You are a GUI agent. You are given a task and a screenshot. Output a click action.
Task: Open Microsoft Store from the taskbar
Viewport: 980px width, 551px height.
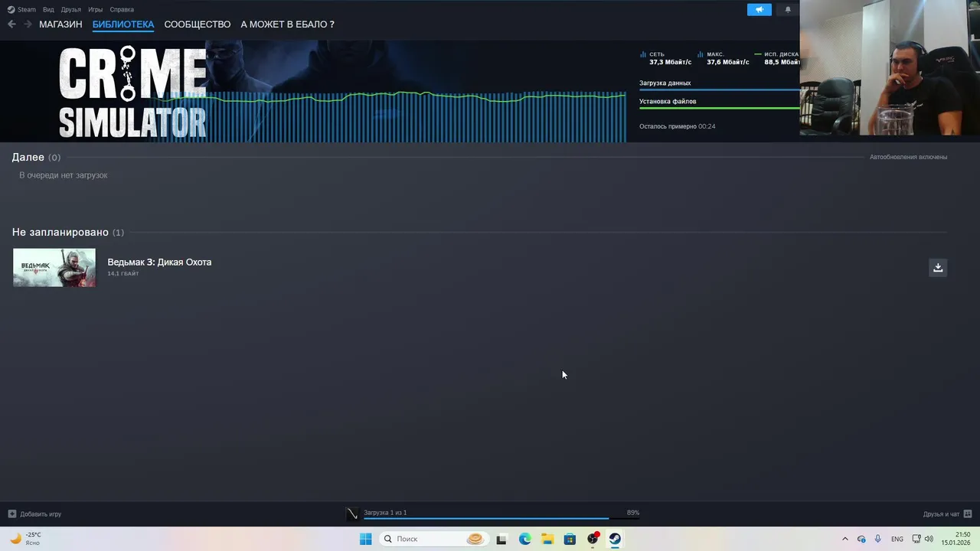570,539
